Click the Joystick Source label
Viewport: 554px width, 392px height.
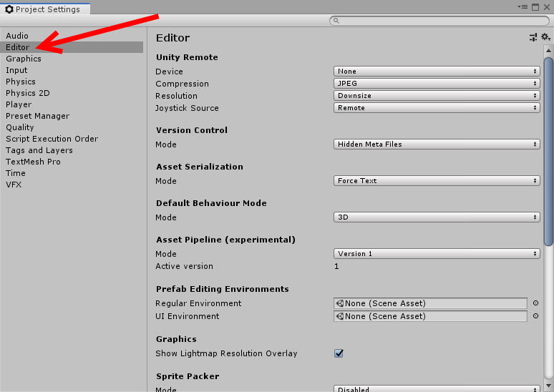(187, 108)
